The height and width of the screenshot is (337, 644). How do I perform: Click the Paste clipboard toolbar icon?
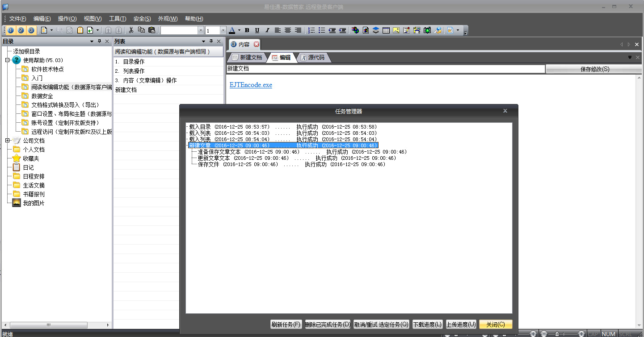click(152, 30)
